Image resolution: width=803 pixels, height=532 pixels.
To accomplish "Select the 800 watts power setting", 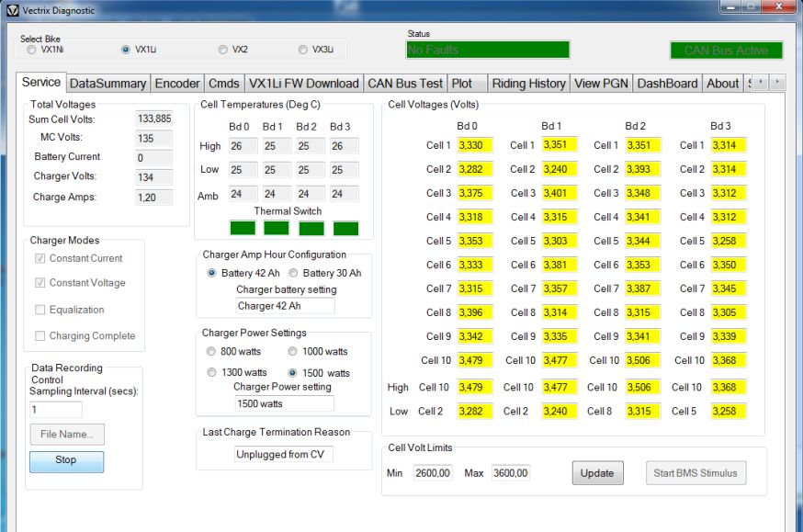I will [x=212, y=351].
